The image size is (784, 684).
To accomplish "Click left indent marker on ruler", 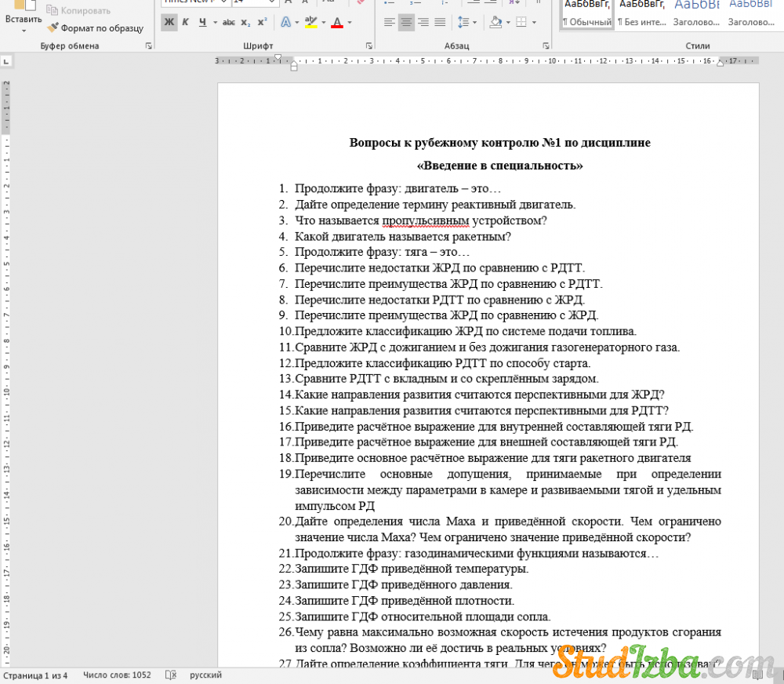I will tap(294, 66).
